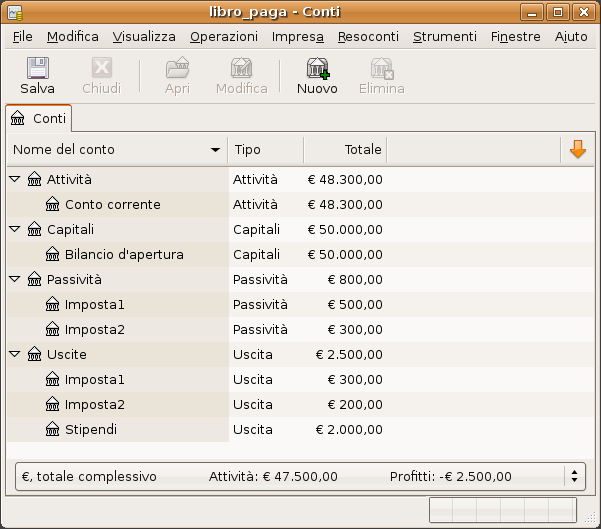Click the Stipendi account icon
Viewport: 601px width, 529px height.
pyautogui.click(x=53, y=429)
